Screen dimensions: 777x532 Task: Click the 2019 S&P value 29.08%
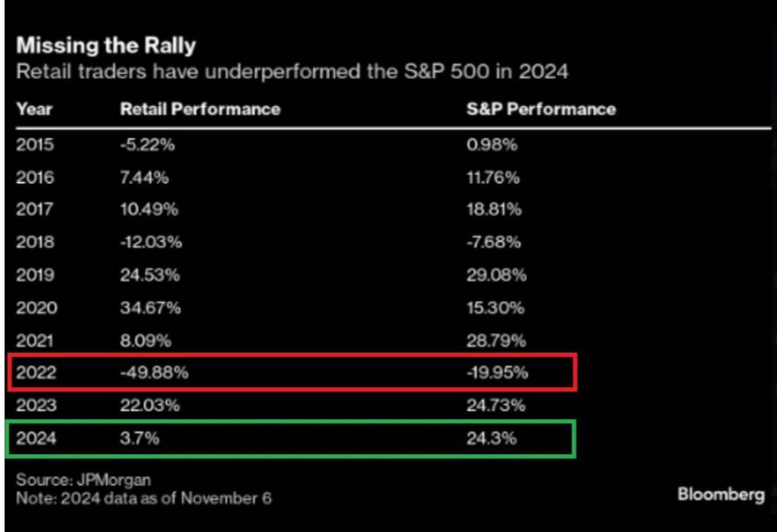click(496, 275)
